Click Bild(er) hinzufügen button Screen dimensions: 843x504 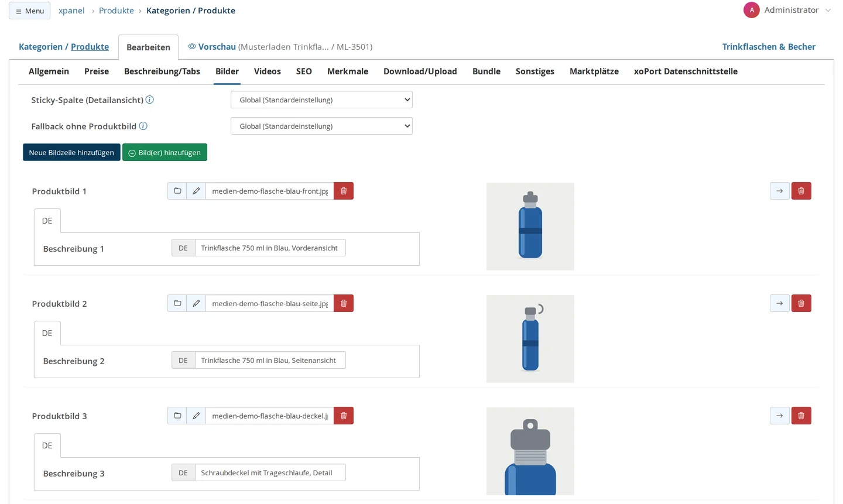[x=165, y=152]
